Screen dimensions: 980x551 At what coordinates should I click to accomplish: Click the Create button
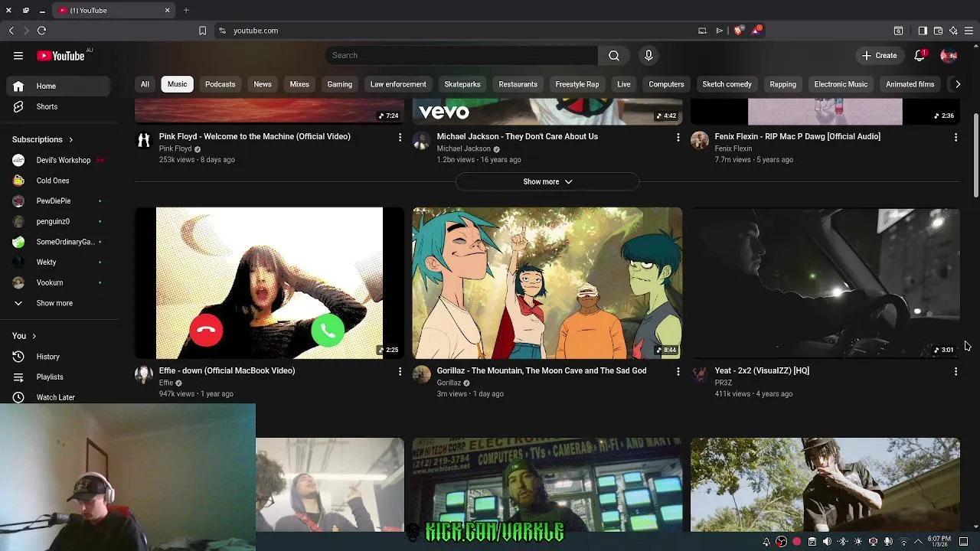point(879,55)
